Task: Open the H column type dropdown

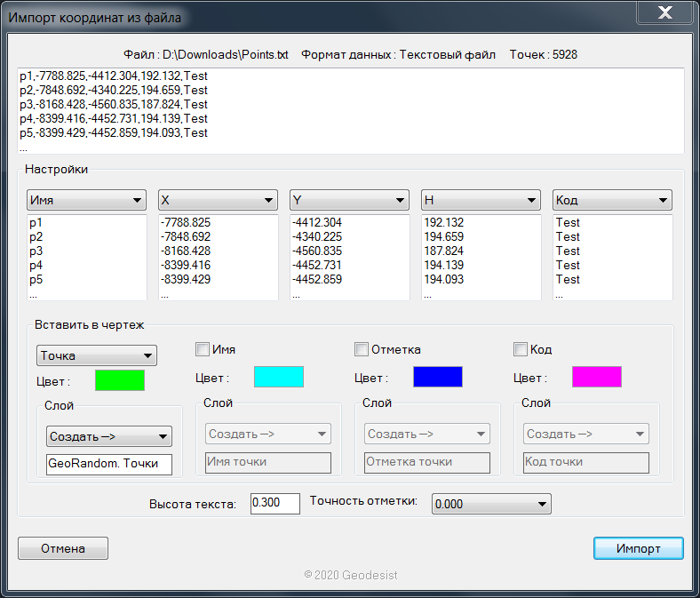Action: tap(481, 200)
